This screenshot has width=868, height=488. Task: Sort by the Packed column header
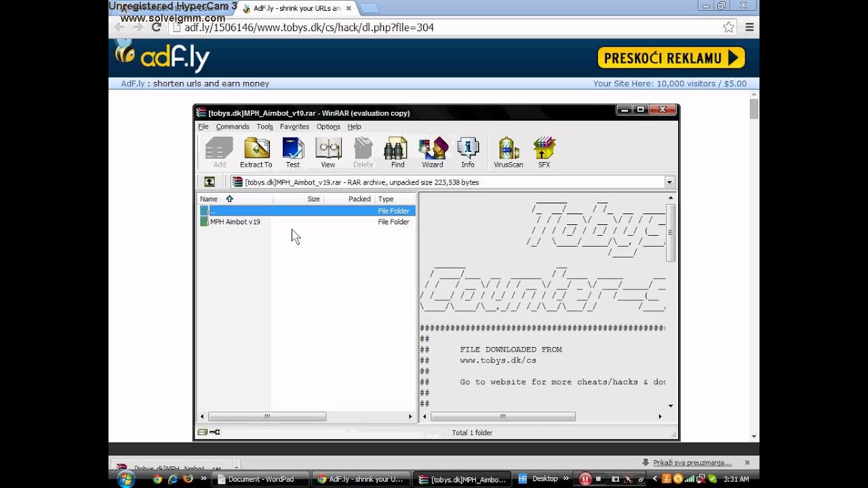click(x=349, y=199)
